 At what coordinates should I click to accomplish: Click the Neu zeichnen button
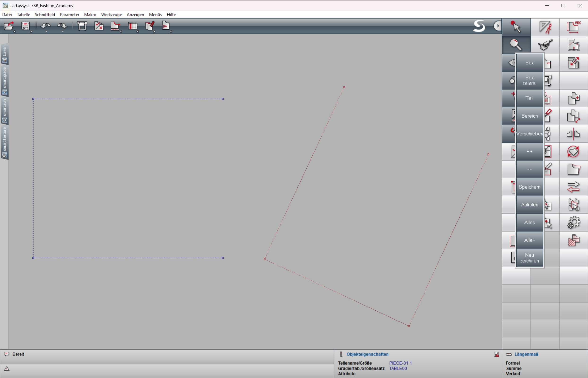click(529, 258)
